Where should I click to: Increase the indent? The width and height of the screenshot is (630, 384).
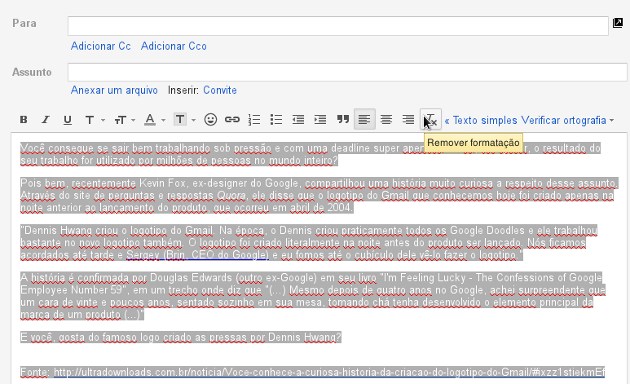click(320, 120)
